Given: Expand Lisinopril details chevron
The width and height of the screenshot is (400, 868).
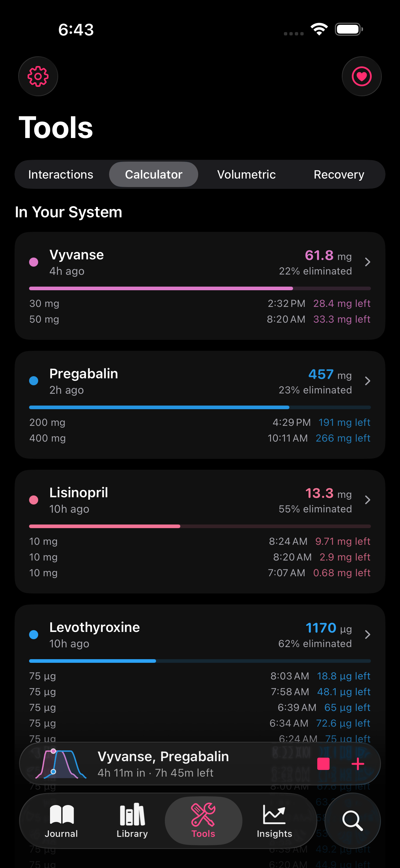Looking at the screenshot, I should 368,500.
